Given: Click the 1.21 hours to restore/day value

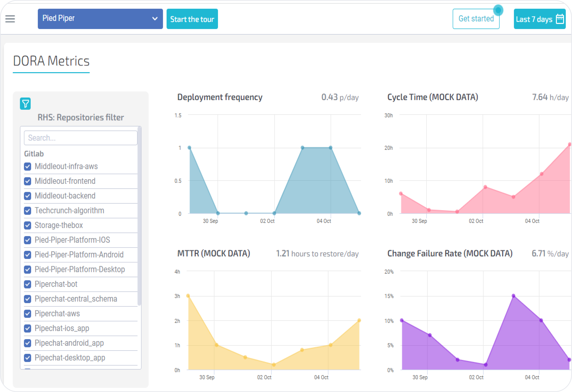Looking at the screenshot, I should pyautogui.click(x=317, y=254).
